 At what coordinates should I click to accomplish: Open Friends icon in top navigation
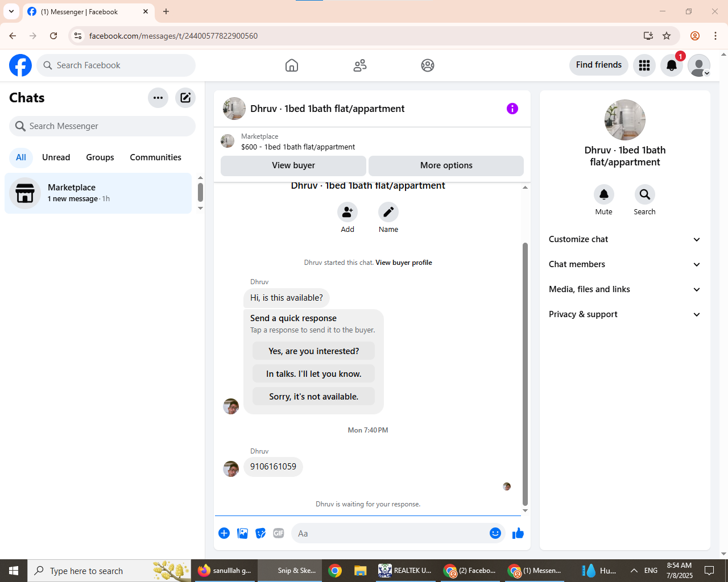(x=360, y=65)
